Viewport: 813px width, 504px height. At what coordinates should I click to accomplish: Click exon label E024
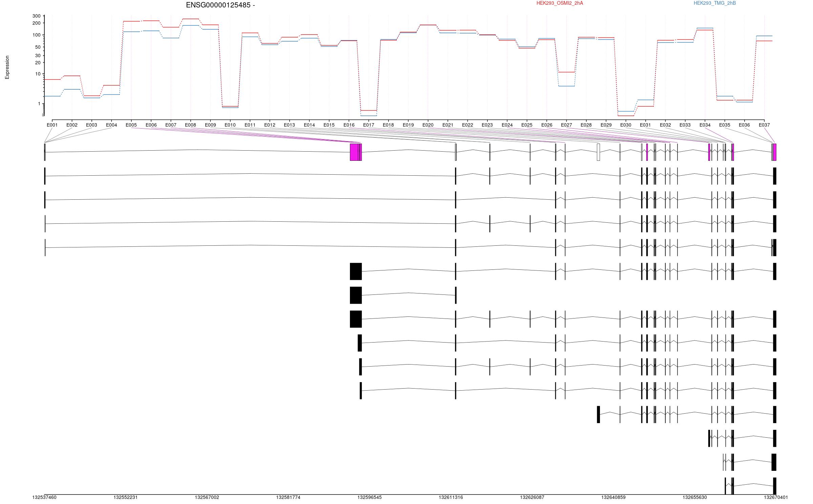(x=507, y=125)
